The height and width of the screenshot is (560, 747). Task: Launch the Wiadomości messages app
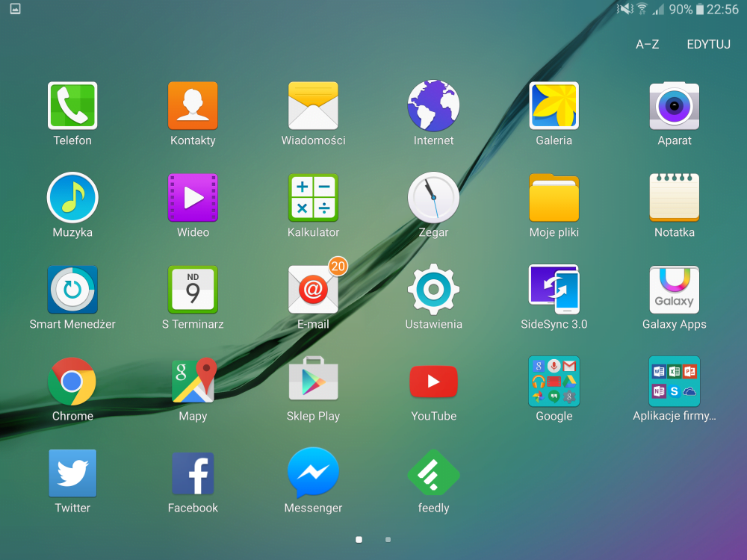point(313,106)
